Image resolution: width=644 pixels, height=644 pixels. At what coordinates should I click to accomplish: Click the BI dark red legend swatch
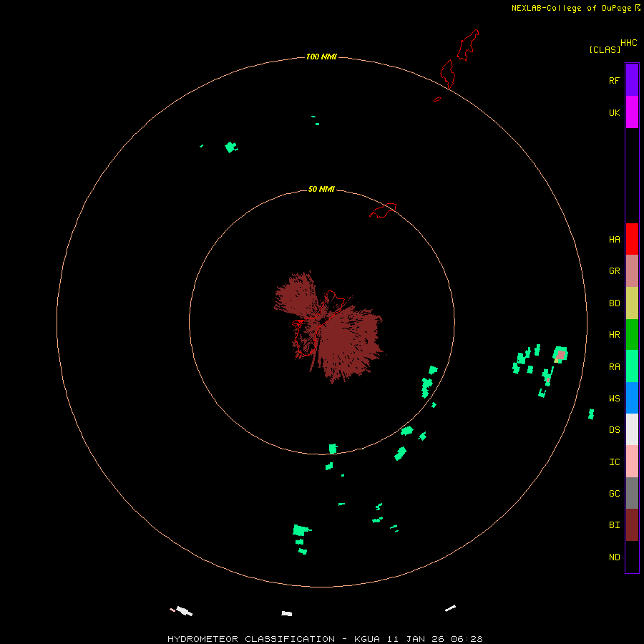point(632,525)
